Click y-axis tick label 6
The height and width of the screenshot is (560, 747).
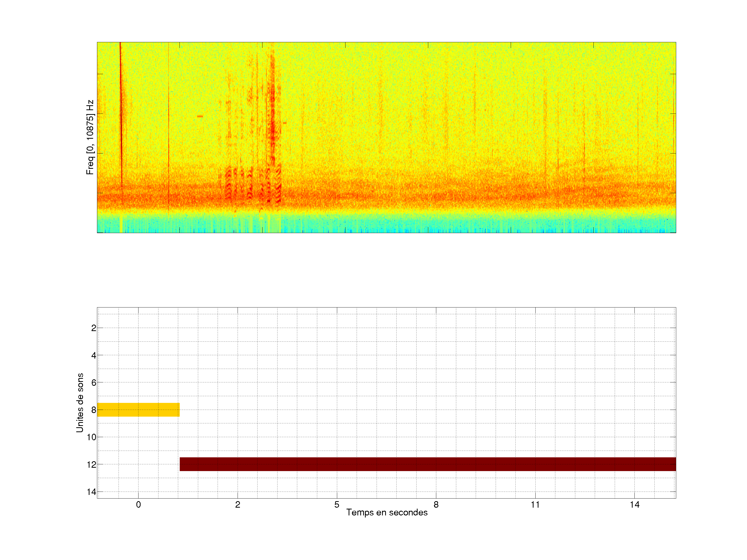point(94,383)
